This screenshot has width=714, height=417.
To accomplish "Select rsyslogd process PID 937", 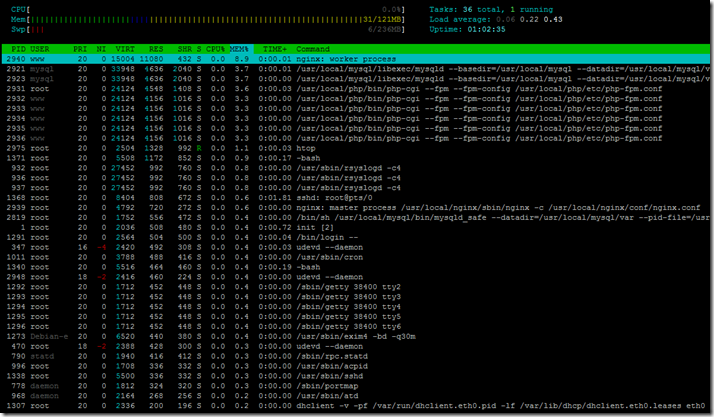I will click(x=356, y=188).
